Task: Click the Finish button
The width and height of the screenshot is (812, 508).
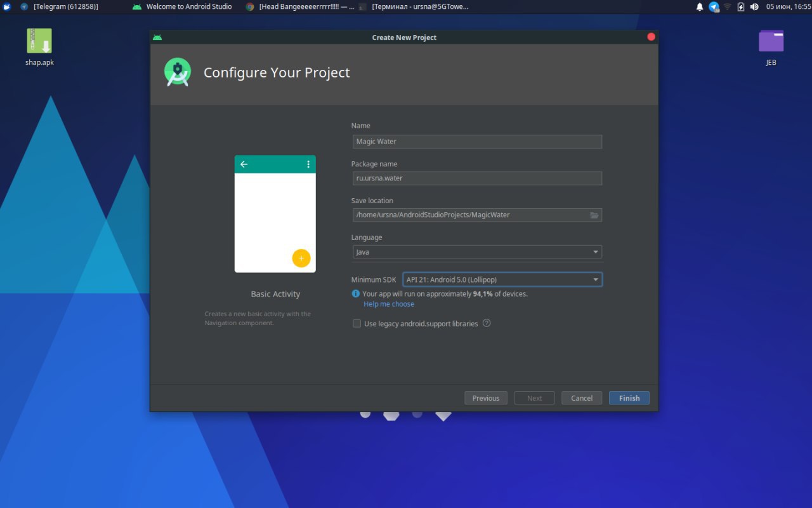Action: (629, 398)
